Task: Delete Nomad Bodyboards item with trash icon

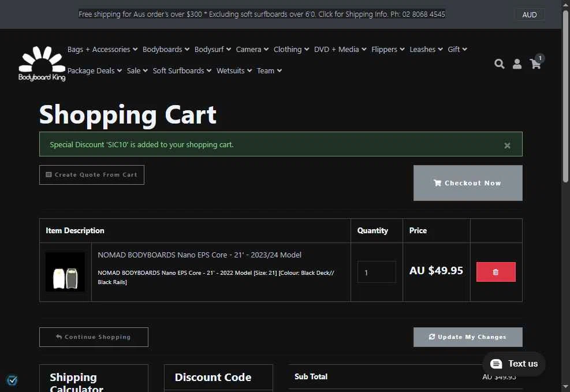Action: pos(496,272)
